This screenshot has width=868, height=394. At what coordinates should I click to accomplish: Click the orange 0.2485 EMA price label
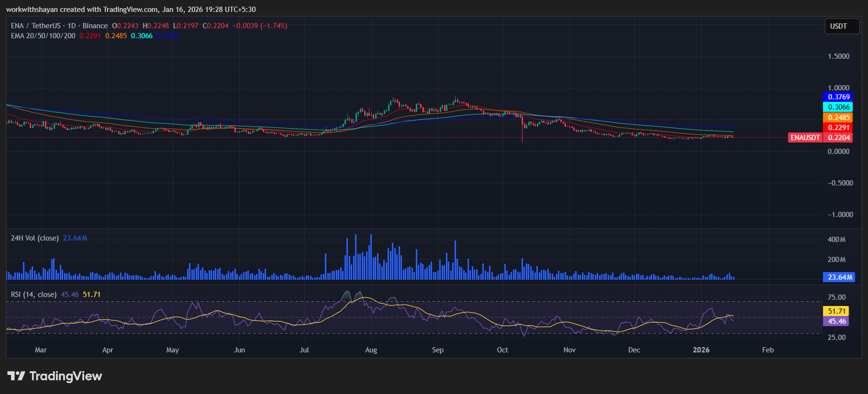(838, 118)
